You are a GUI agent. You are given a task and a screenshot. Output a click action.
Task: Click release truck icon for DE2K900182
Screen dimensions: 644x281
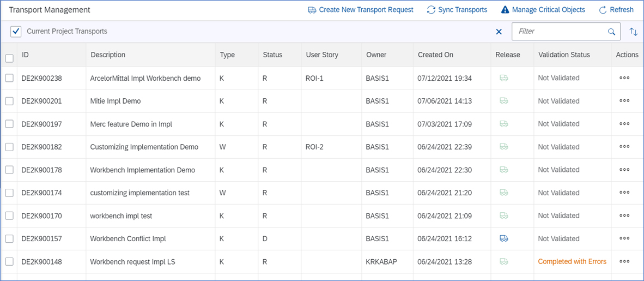[503, 147]
